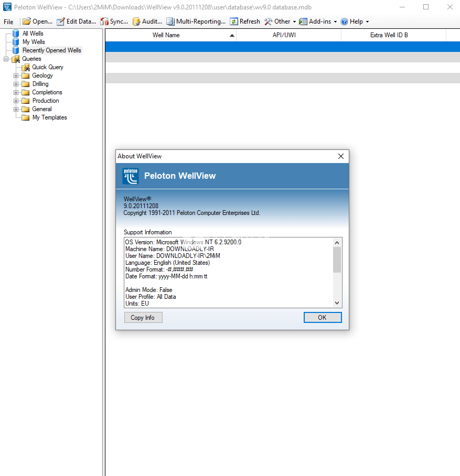
Task: Close the About WellView dialog
Action: pos(341,156)
